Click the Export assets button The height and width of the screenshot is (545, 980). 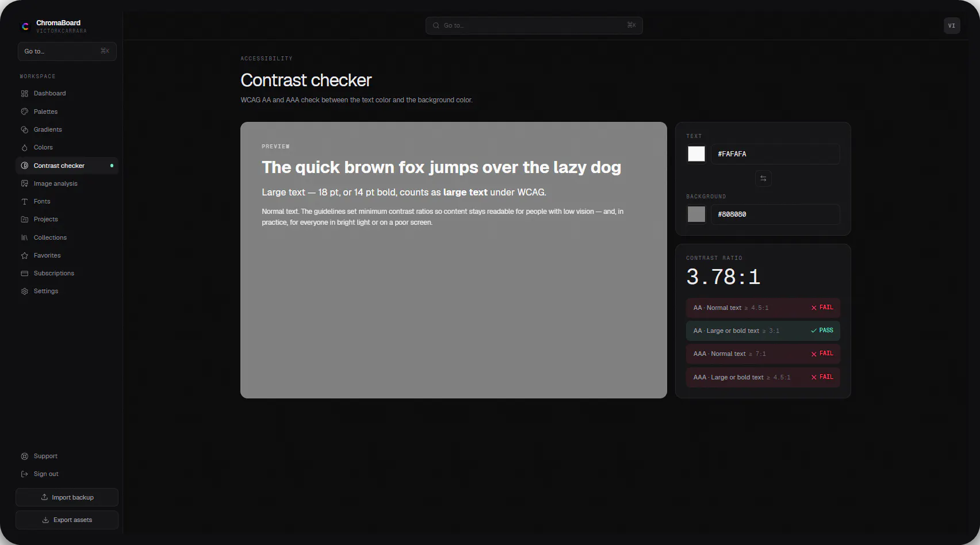pyautogui.click(x=67, y=520)
